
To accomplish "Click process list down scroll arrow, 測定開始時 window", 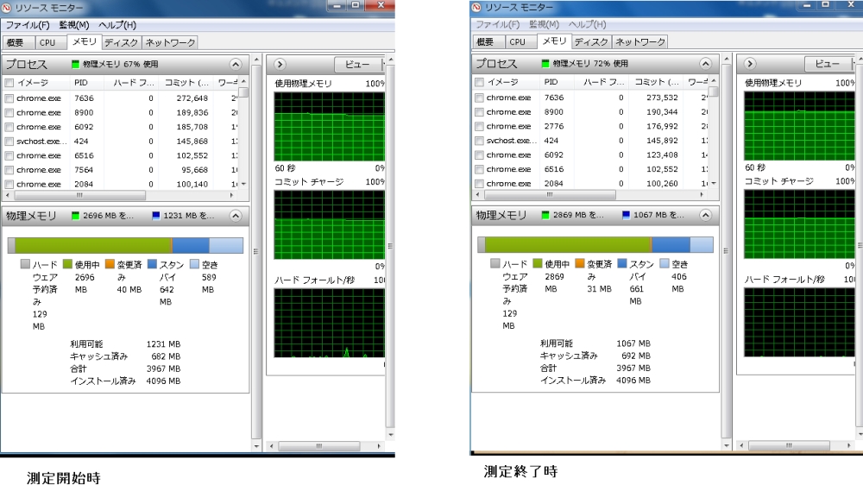I will pyautogui.click(x=244, y=185).
